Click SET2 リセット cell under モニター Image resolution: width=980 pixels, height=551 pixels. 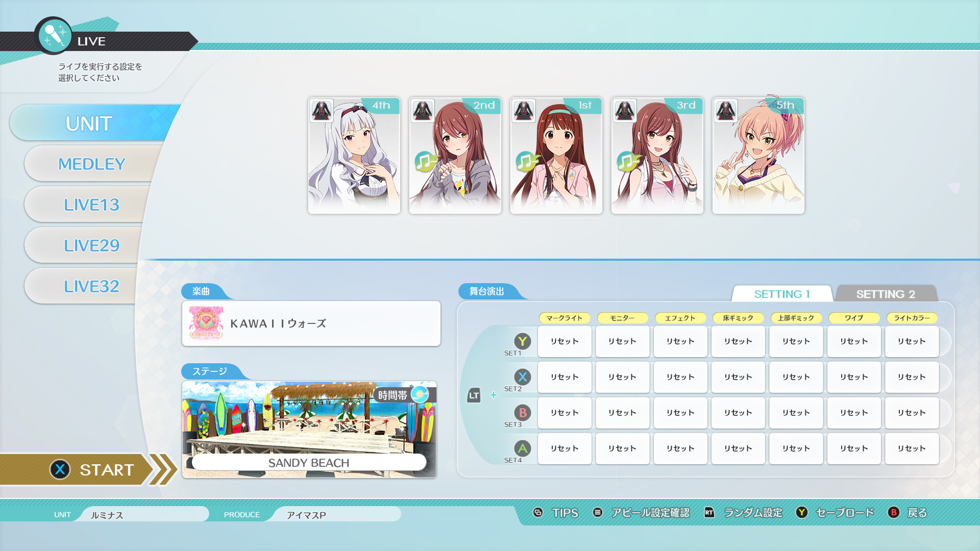pyautogui.click(x=623, y=377)
